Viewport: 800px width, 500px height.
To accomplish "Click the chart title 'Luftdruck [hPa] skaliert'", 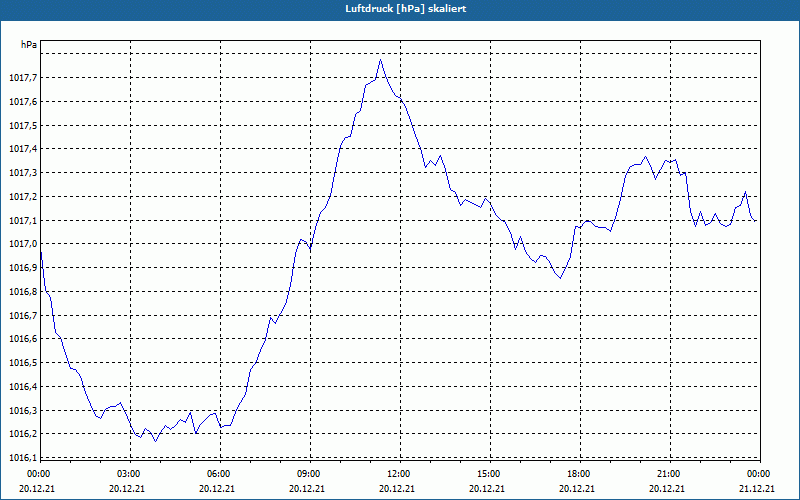I will pyautogui.click(x=405, y=9).
